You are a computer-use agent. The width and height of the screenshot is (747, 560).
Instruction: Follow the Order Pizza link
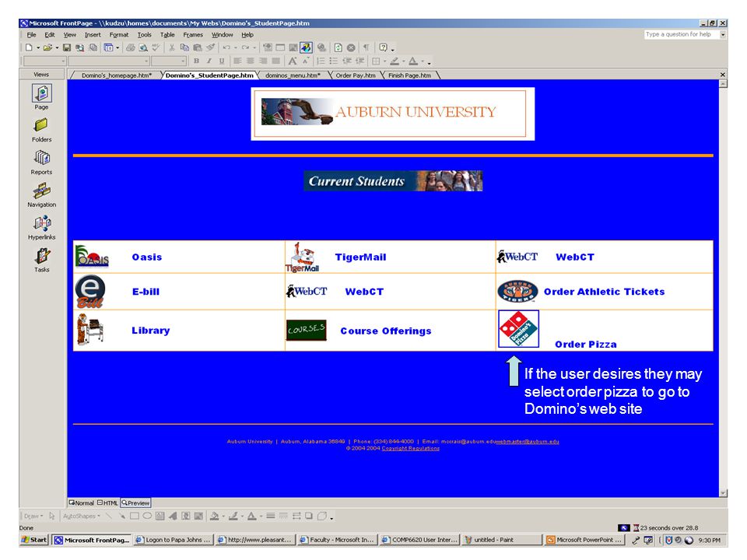tap(585, 345)
